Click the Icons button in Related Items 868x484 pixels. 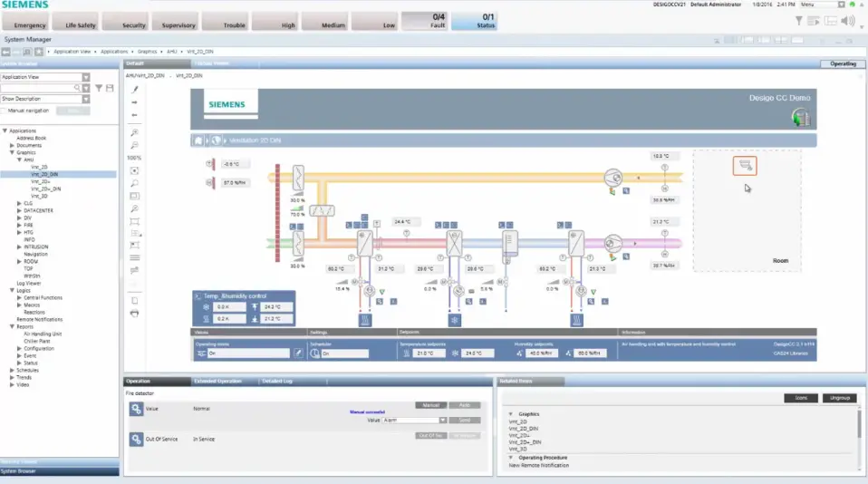800,398
